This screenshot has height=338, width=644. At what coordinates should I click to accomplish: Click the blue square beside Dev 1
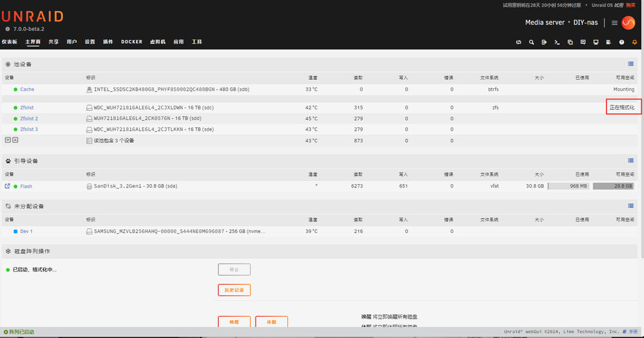15,231
